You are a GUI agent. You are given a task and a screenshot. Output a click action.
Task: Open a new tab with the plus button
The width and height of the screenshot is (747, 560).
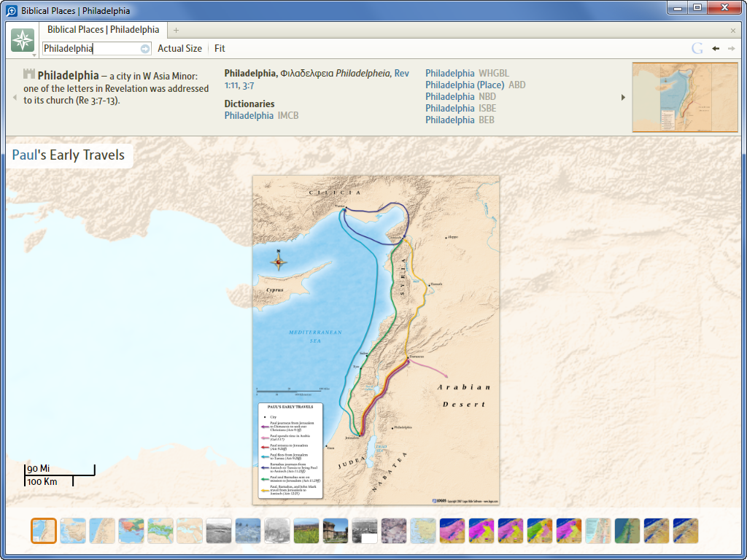(x=176, y=31)
